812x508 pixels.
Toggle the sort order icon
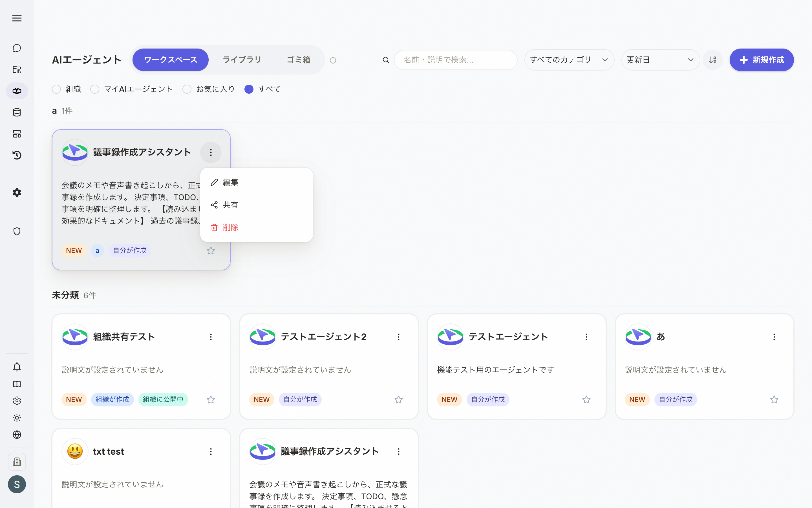[x=713, y=60]
